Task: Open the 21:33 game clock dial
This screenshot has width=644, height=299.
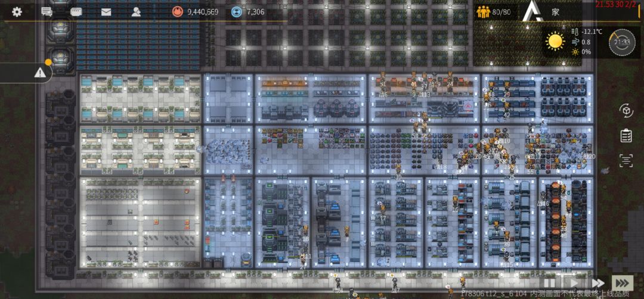Action: point(622,42)
